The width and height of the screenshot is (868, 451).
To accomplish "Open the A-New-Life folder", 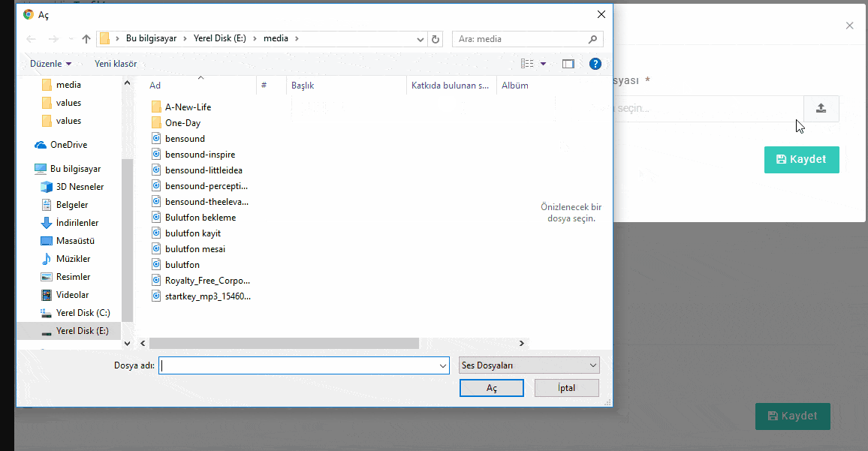I will [181, 107].
